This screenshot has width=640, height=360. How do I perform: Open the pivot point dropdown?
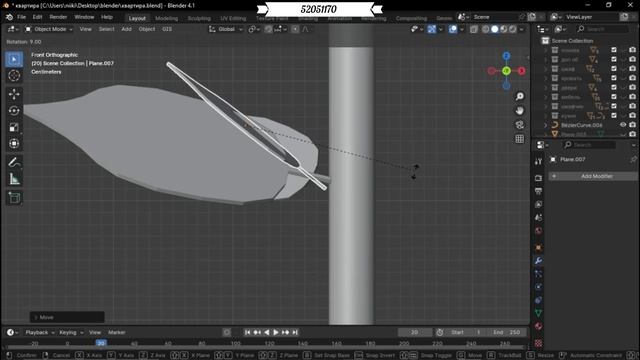254,29
